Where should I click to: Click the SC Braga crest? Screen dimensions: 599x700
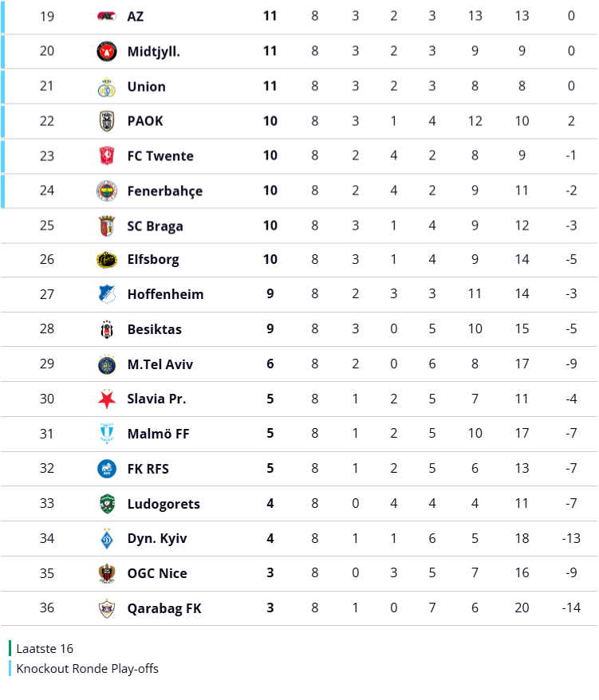point(107,226)
